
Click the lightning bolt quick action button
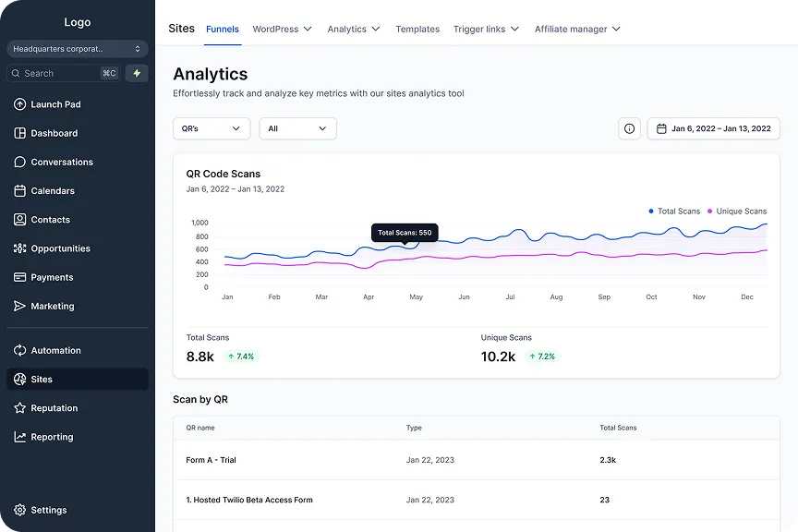coord(137,73)
